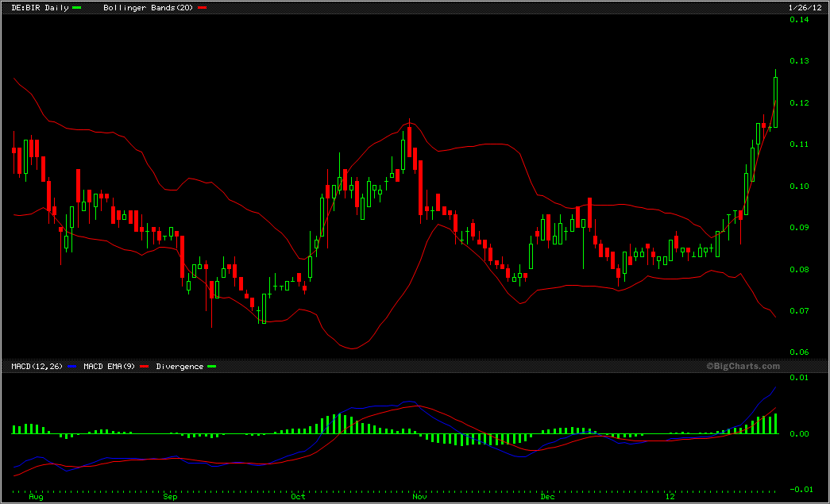This screenshot has width=830, height=504.
Task: Click the 0.14 price axis label
Action: pos(799,20)
